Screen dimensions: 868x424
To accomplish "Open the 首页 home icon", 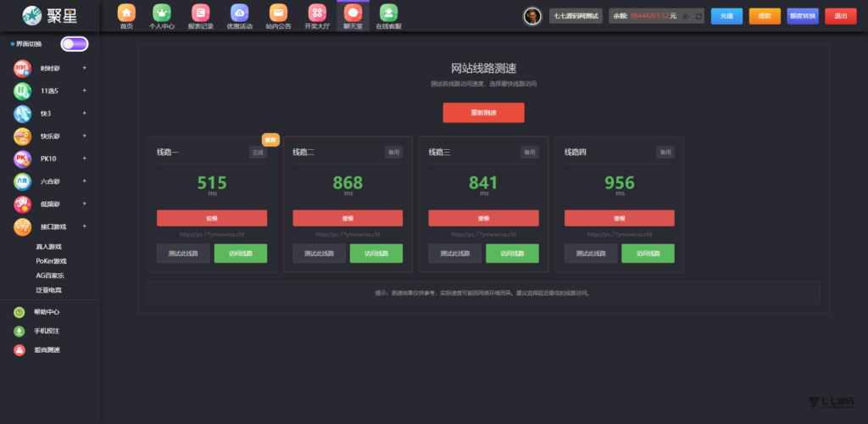I will point(126,13).
